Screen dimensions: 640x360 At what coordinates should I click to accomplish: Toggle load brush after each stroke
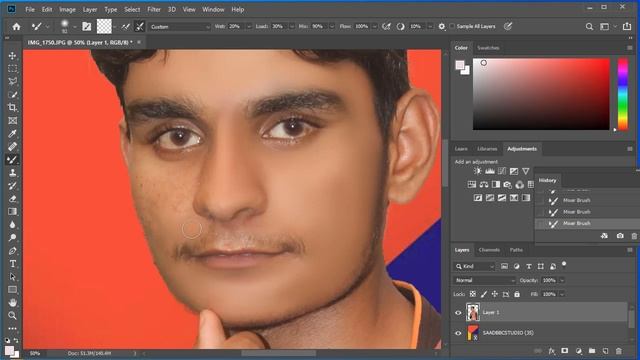pos(126,27)
